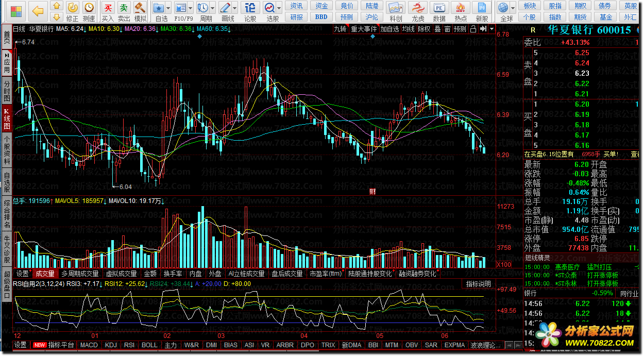Open the 分时图 sidebar tab
This screenshot has width=644, height=356.
click(x=7, y=91)
